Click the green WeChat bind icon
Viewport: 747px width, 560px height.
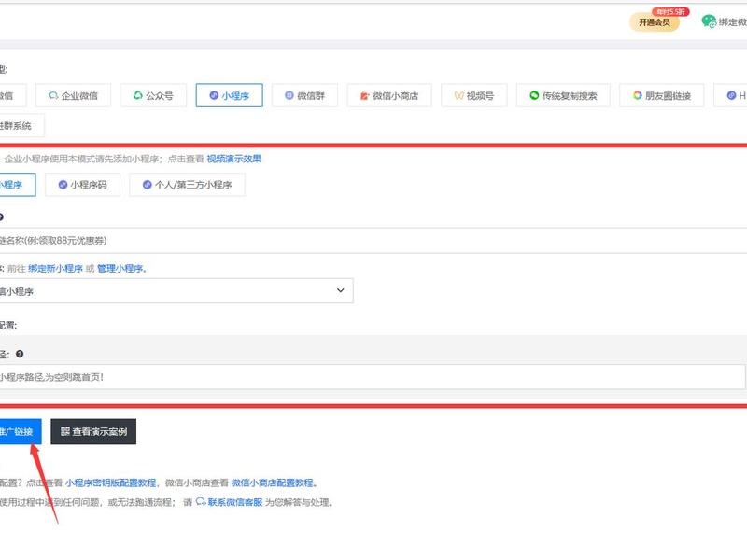[x=709, y=21]
